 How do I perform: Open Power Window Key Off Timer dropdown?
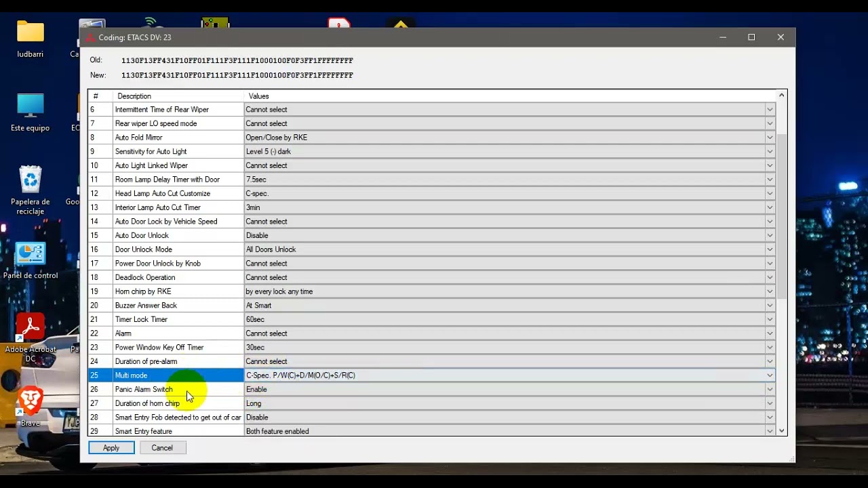click(770, 348)
